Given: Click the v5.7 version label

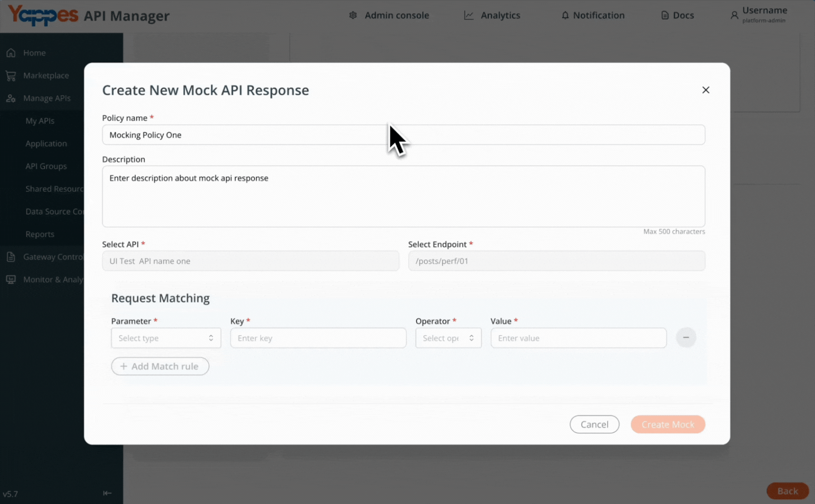Looking at the screenshot, I should (10, 494).
